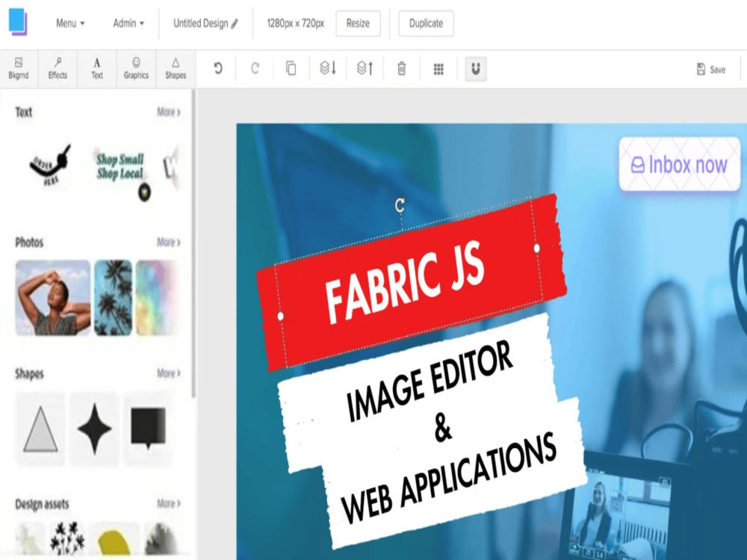Click the rotate handle above selected text

[400, 205]
